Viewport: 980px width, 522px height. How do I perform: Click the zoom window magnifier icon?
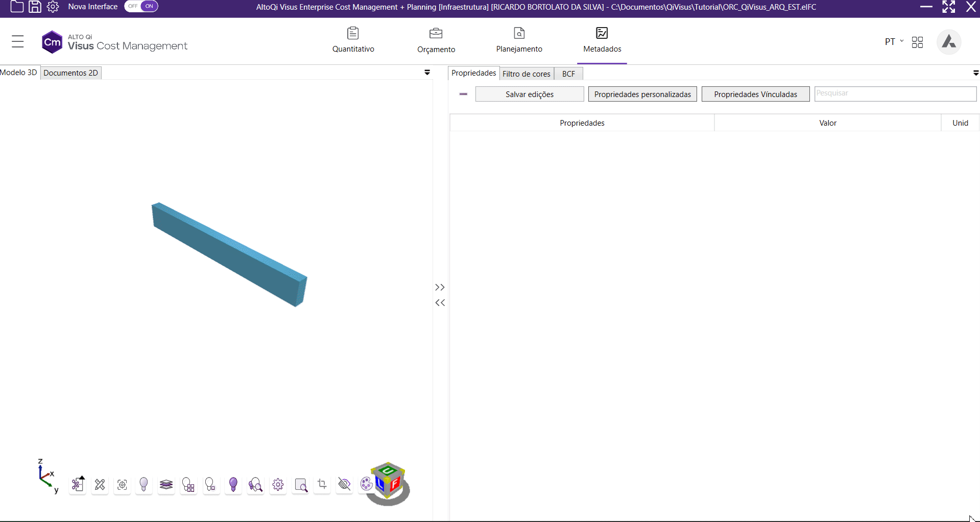[x=301, y=485]
